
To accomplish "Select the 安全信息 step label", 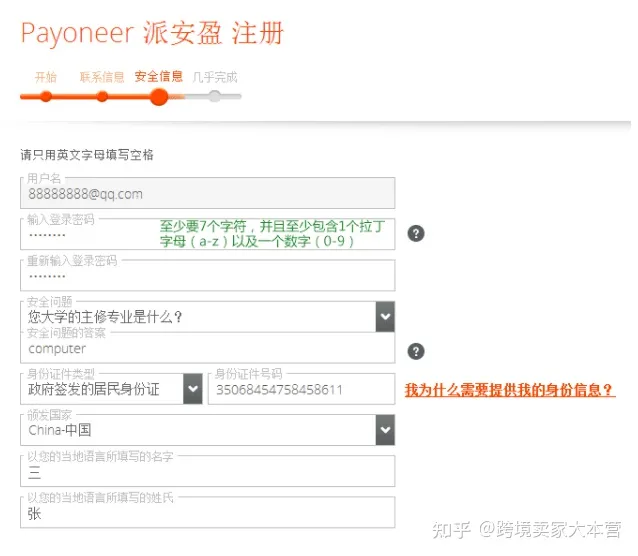I will click(x=159, y=77).
